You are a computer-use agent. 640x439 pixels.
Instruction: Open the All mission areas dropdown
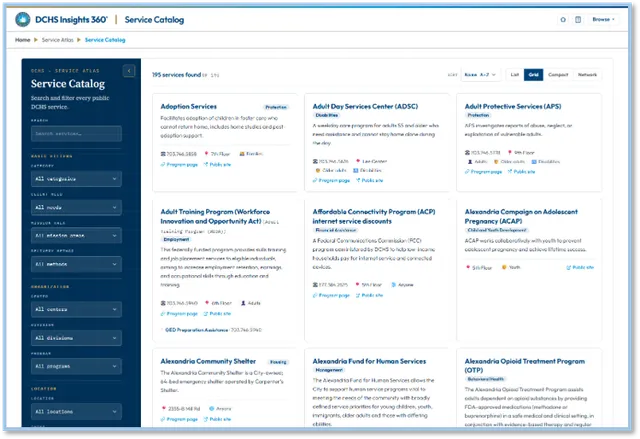click(76, 235)
